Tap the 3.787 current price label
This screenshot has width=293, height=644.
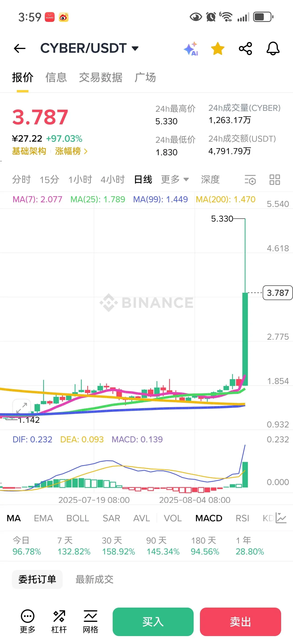point(278,293)
